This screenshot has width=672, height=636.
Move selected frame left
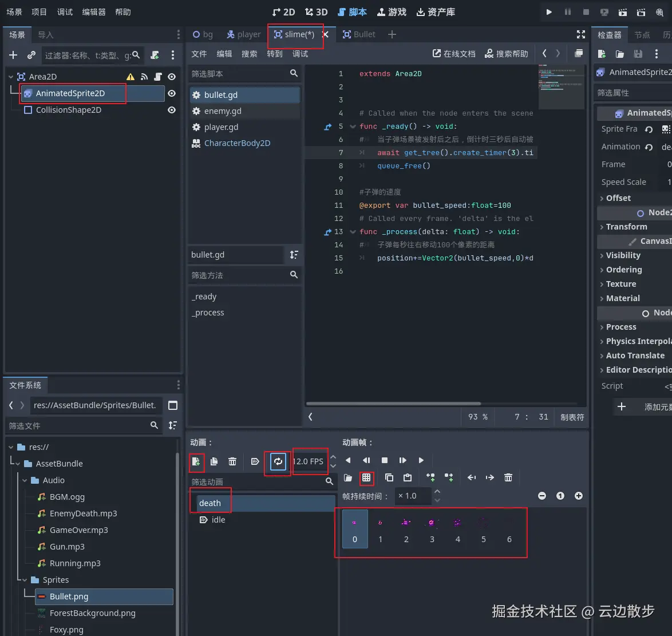pyautogui.click(x=472, y=477)
